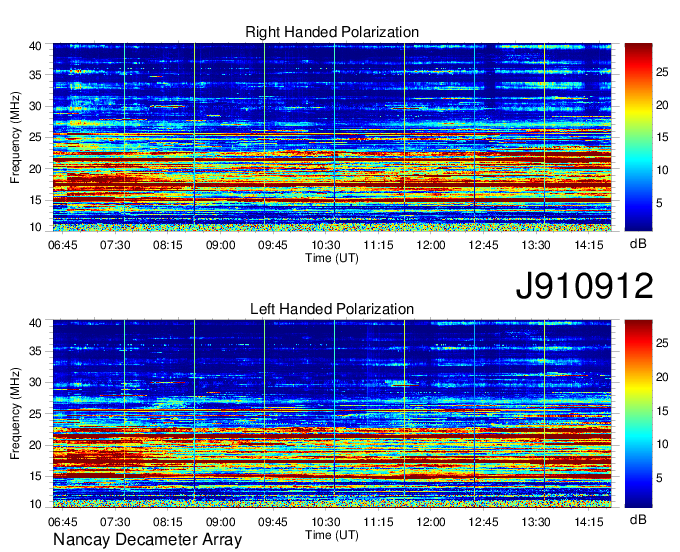Click the dB color bar beside the right-handed plot
The image size is (680, 552).
click(638, 137)
